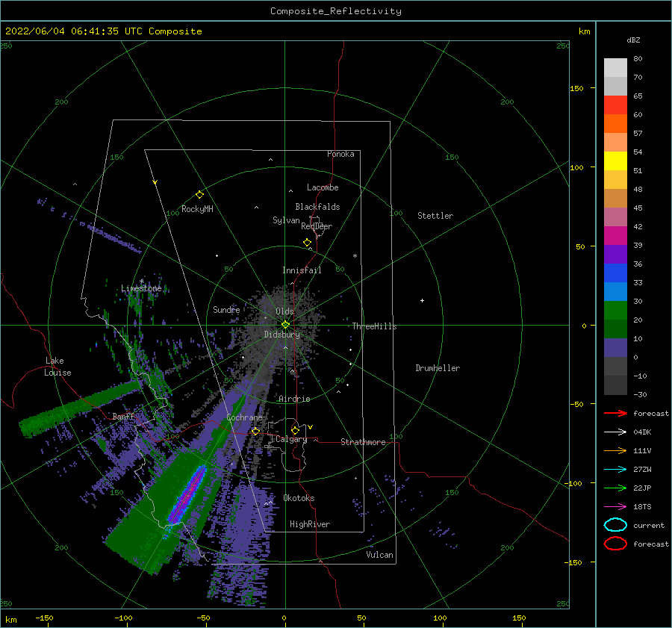Click the yellow diamond marker near RedDeer

(307, 243)
